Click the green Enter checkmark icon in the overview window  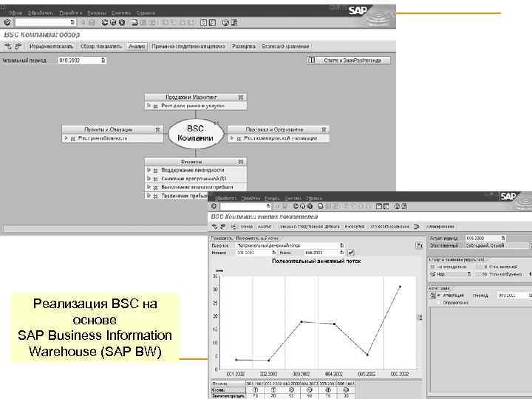(7, 22)
